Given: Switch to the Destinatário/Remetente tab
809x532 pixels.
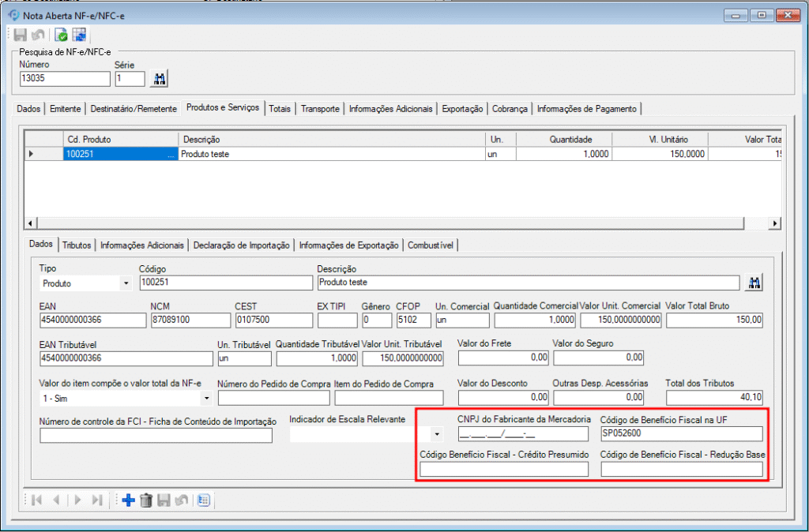Looking at the screenshot, I should click(x=134, y=109).
